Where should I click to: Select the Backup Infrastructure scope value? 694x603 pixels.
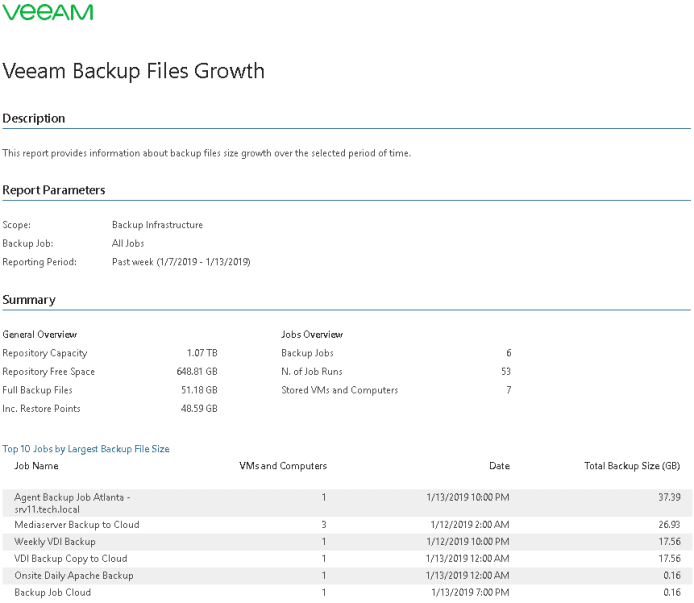tap(157, 225)
